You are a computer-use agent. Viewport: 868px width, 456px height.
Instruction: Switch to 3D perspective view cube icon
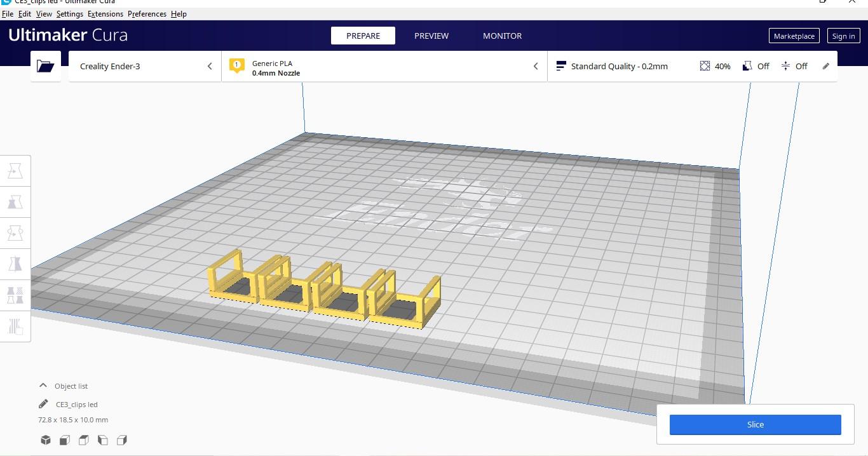pos(46,439)
